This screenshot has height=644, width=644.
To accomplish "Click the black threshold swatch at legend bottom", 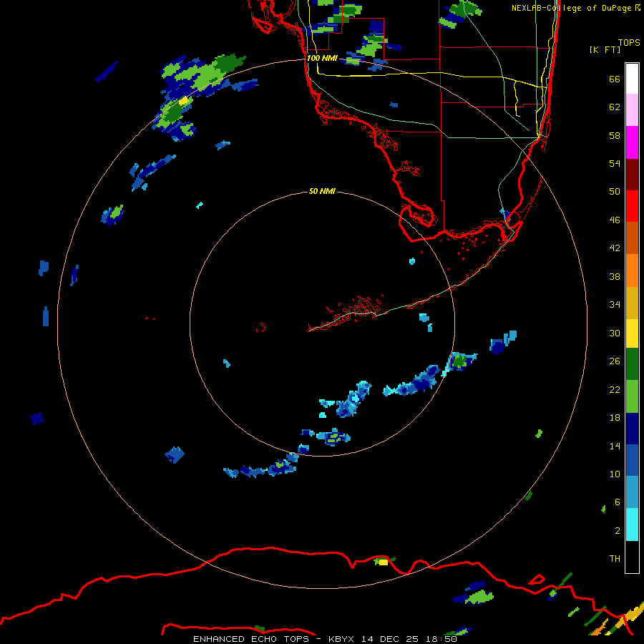I will pyautogui.click(x=632, y=557).
